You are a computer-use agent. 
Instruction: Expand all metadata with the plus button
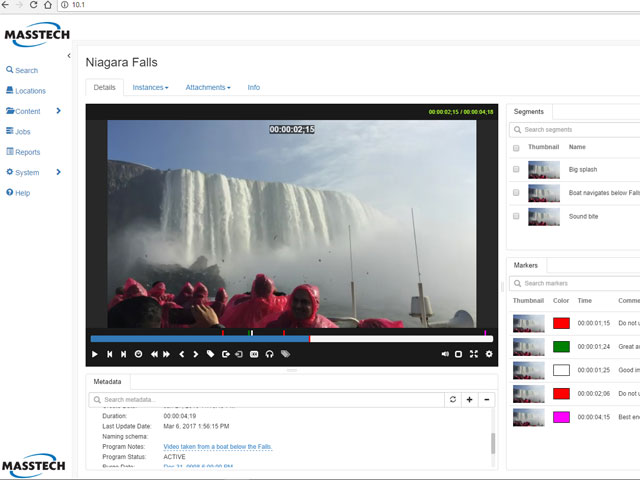[x=469, y=400]
